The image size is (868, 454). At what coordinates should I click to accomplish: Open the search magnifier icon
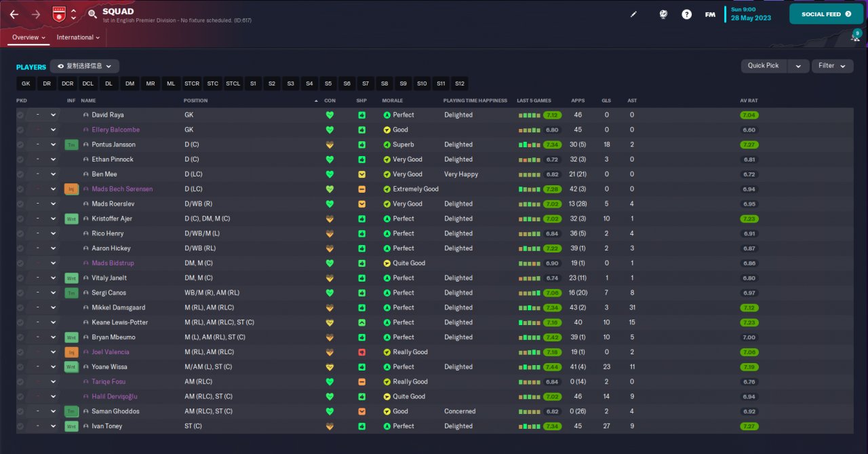coord(92,14)
